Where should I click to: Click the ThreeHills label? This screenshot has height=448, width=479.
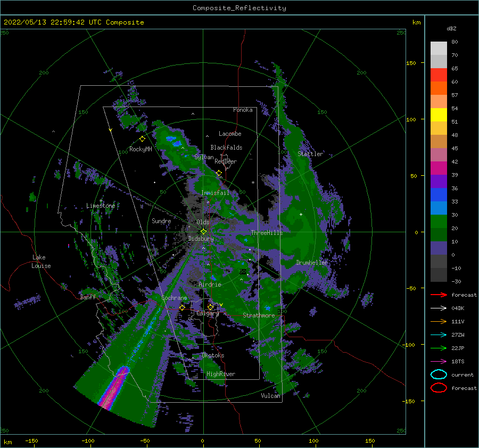point(267,233)
